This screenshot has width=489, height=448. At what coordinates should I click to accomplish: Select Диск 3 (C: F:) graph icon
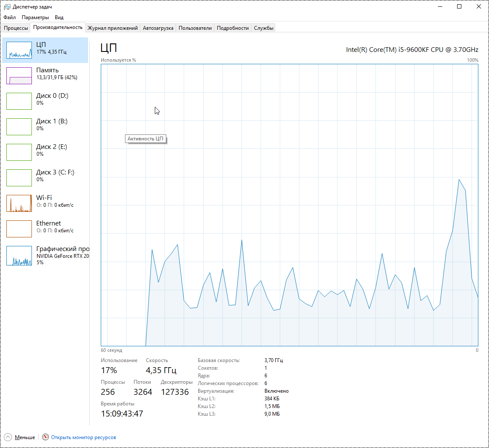coord(19,178)
